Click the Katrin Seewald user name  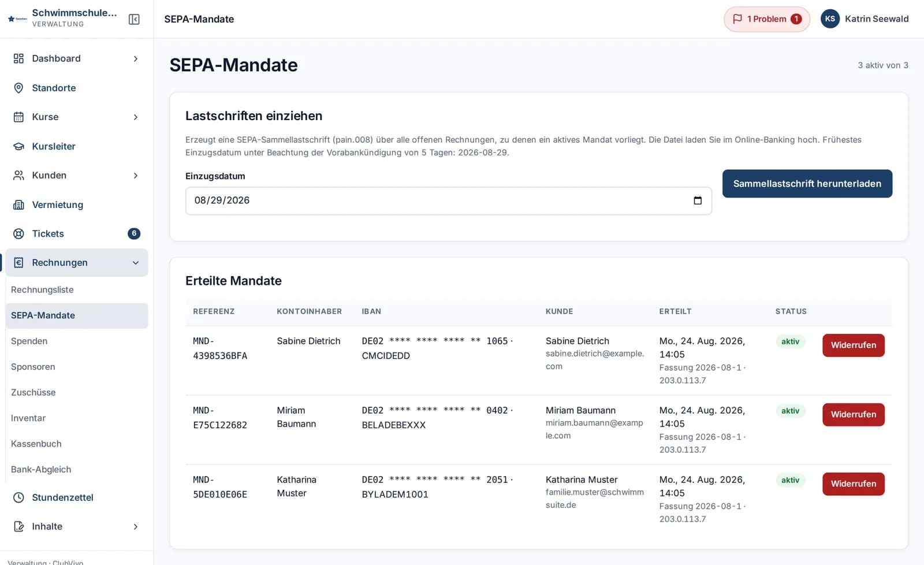(x=876, y=19)
